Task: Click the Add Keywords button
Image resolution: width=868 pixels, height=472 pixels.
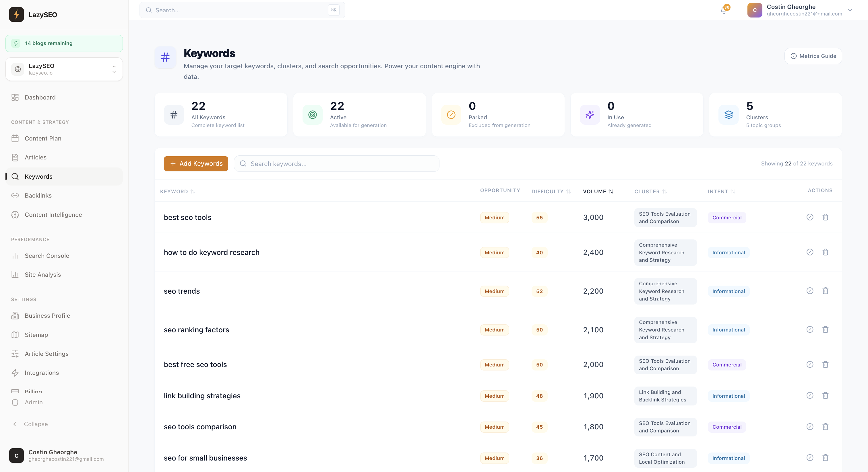Action: (x=195, y=164)
